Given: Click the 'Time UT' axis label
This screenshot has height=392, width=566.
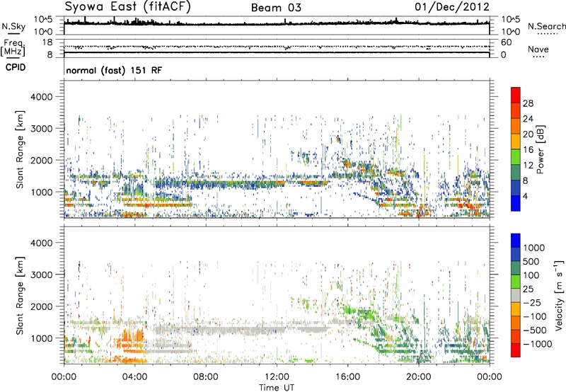Looking at the screenshot, I should tap(277, 388).
